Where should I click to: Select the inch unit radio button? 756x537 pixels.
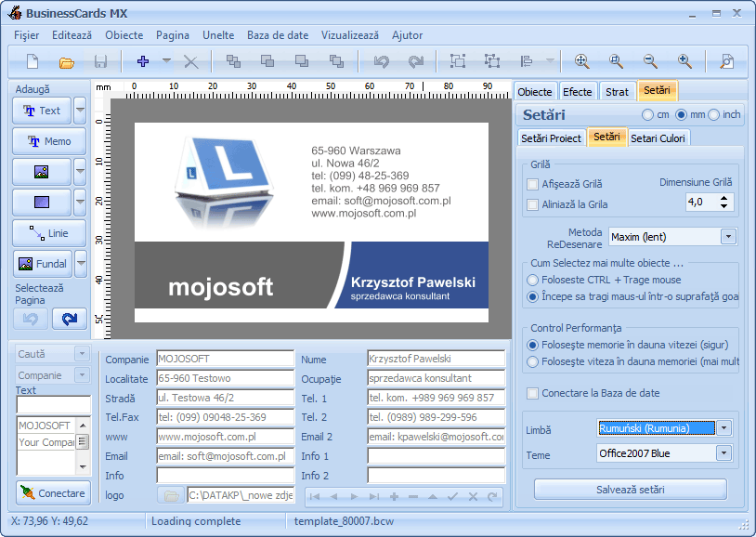(x=714, y=115)
